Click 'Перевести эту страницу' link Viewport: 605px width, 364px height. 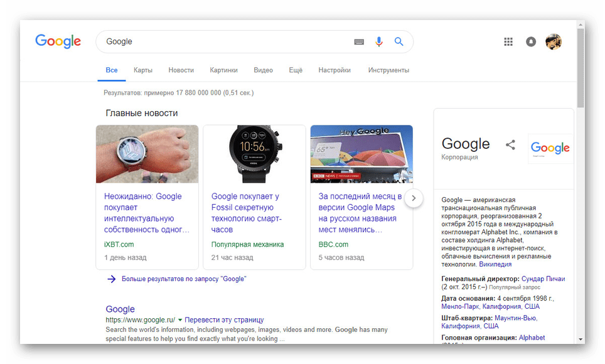(x=224, y=320)
